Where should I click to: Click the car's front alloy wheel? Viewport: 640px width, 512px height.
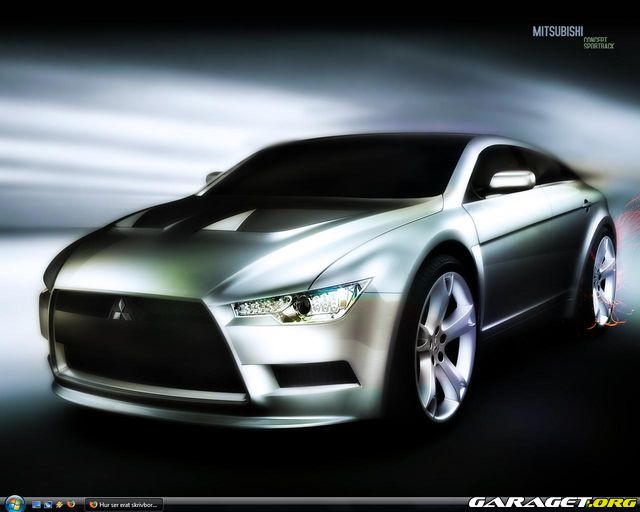click(x=445, y=345)
